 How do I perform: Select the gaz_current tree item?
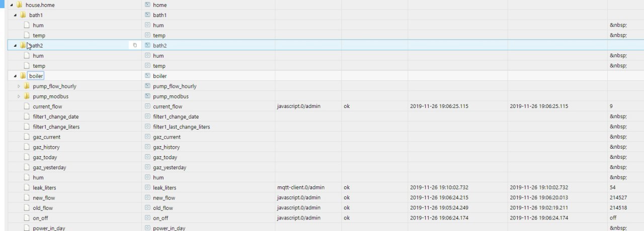(x=46, y=137)
